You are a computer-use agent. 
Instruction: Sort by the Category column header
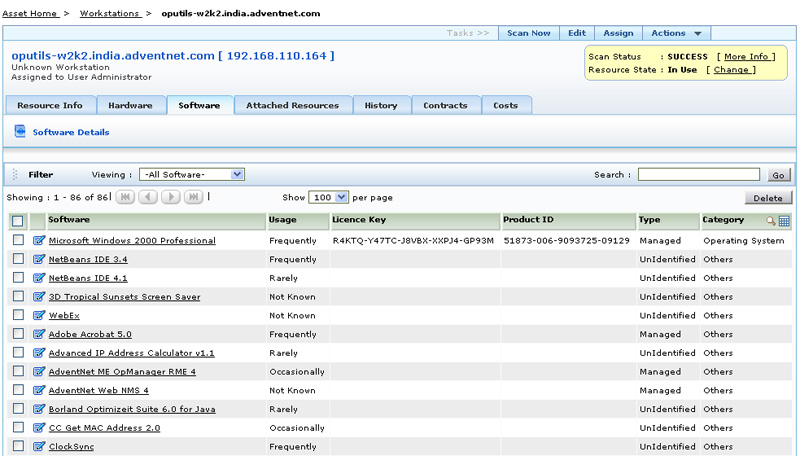(723, 220)
